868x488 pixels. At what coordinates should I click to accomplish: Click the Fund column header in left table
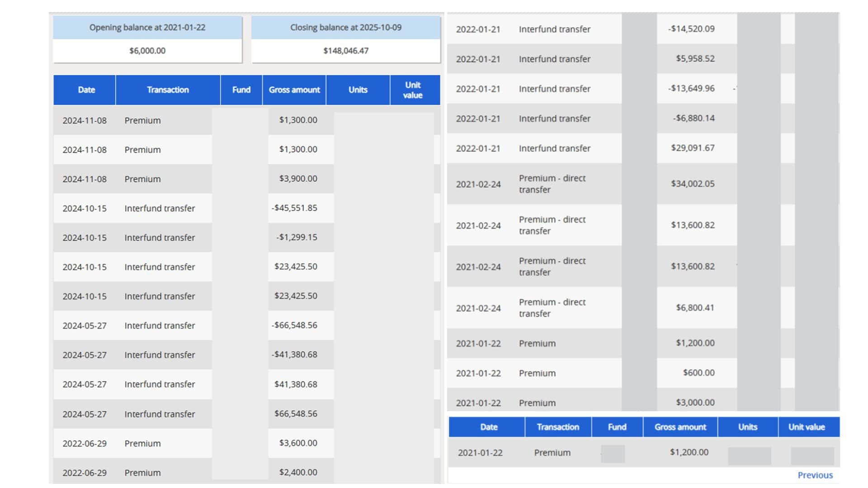[241, 90]
